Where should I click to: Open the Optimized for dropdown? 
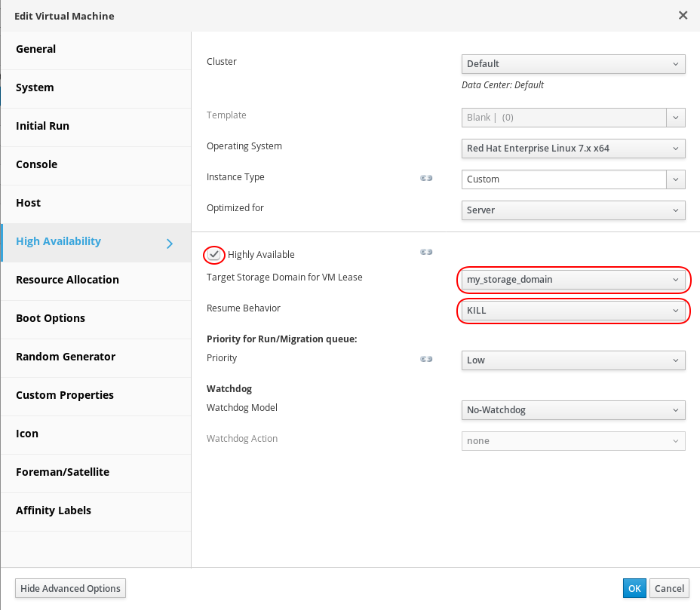coord(573,210)
